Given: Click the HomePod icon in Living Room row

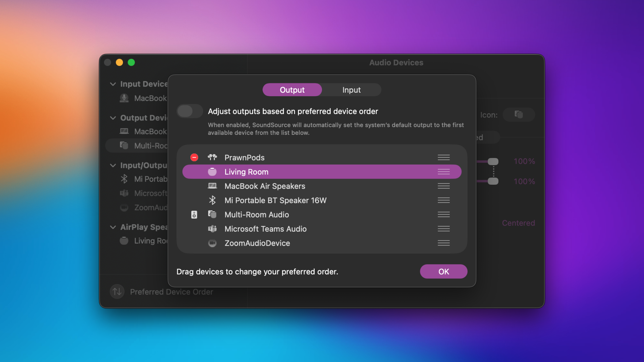Looking at the screenshot, I should pyautogui.click(x=212, y=172).
